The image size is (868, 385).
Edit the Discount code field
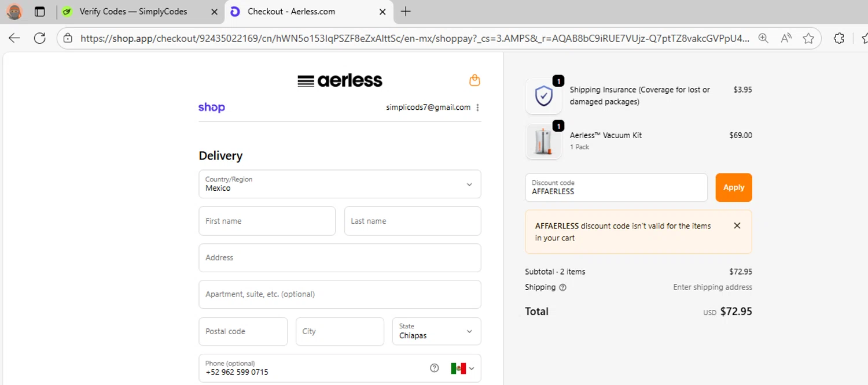[616, 188]
